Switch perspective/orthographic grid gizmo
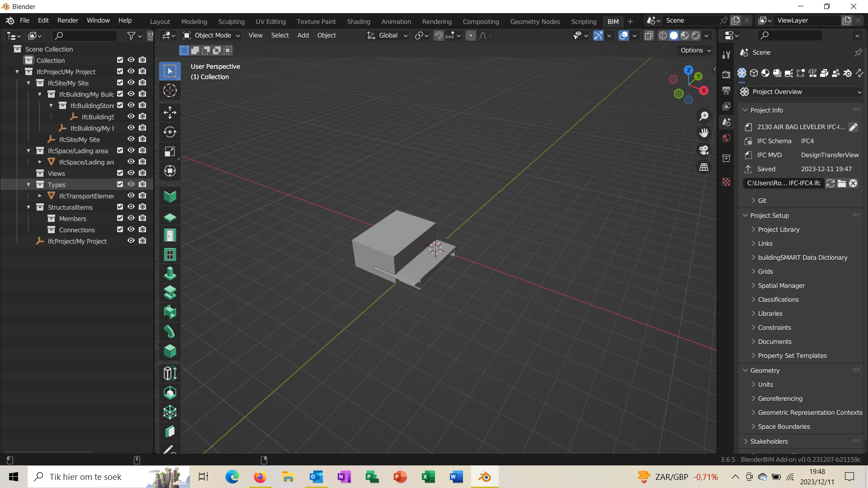This screenshot has width=868, height=488. (704, 167)
